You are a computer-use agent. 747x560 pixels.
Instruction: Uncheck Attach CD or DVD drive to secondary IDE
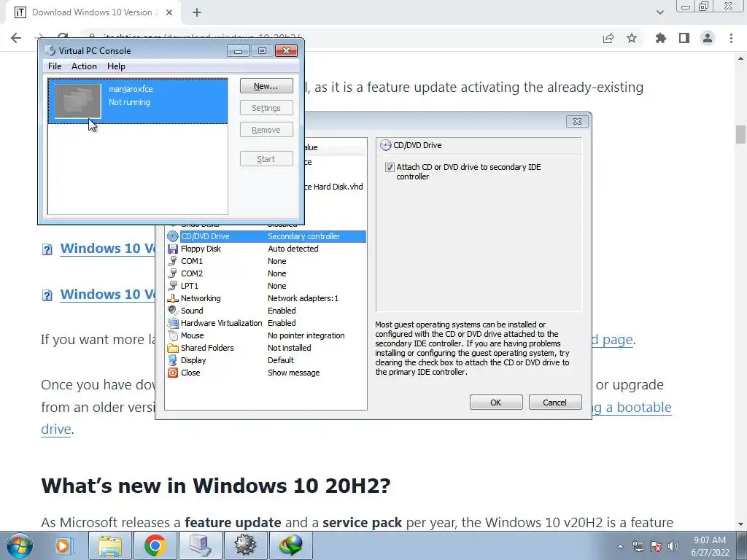(390, 167)
